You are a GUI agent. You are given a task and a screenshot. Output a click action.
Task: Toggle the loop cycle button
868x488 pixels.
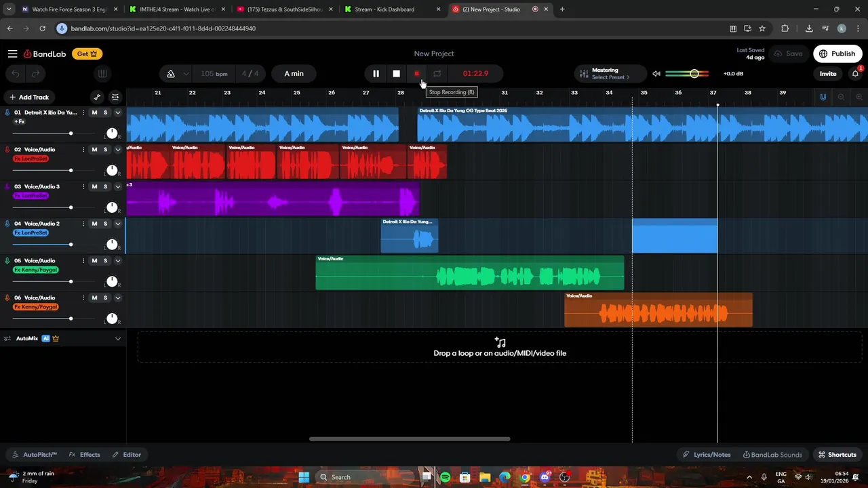pos(437,73)
